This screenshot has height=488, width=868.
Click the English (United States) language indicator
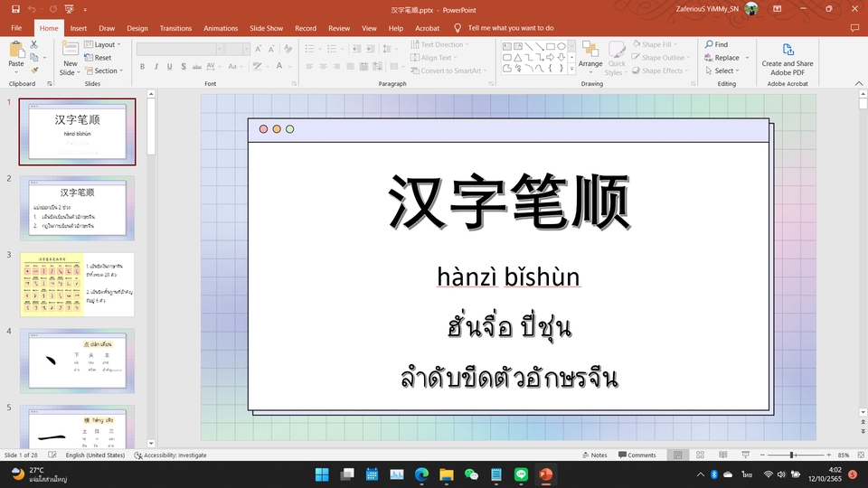pyautogui.click(x=95, y=455)
